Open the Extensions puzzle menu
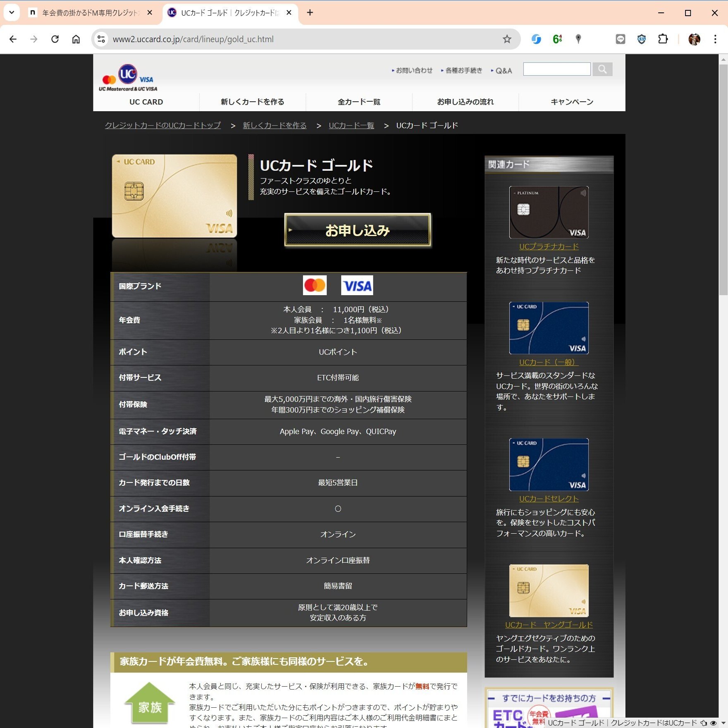 point(663,39)
